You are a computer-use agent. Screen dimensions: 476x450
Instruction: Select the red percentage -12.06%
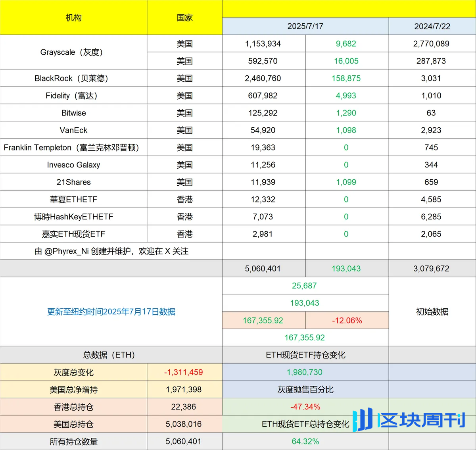pyautogui.click(x=347, y=320)
